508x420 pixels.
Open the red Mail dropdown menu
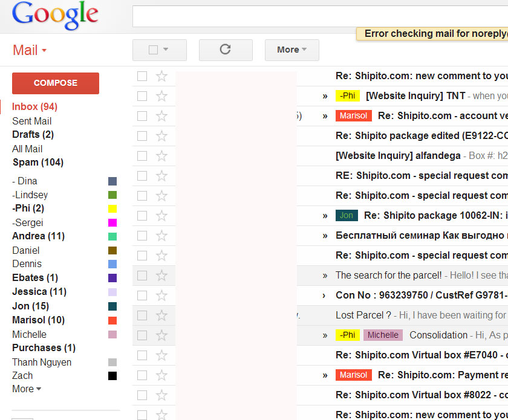click(x=30, y=50)
